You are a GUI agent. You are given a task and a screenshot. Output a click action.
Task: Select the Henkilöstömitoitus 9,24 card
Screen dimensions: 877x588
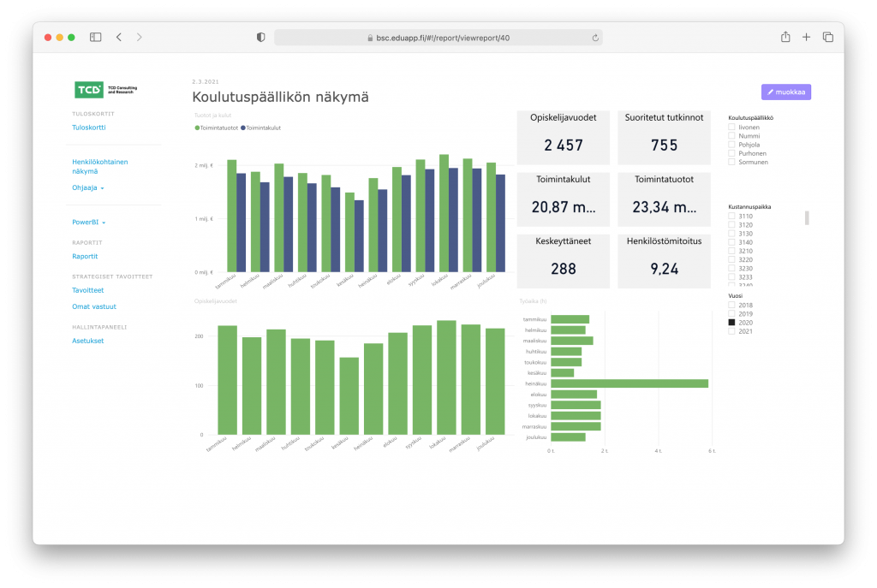(664, 261)
